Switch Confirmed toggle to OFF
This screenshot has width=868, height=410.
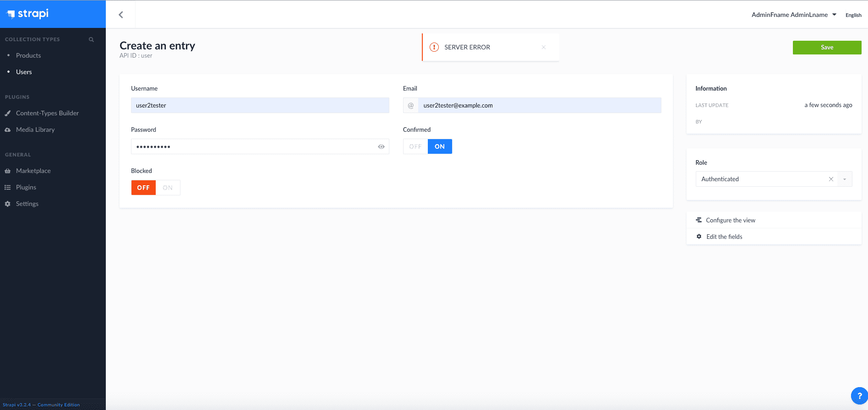(415, 147)
